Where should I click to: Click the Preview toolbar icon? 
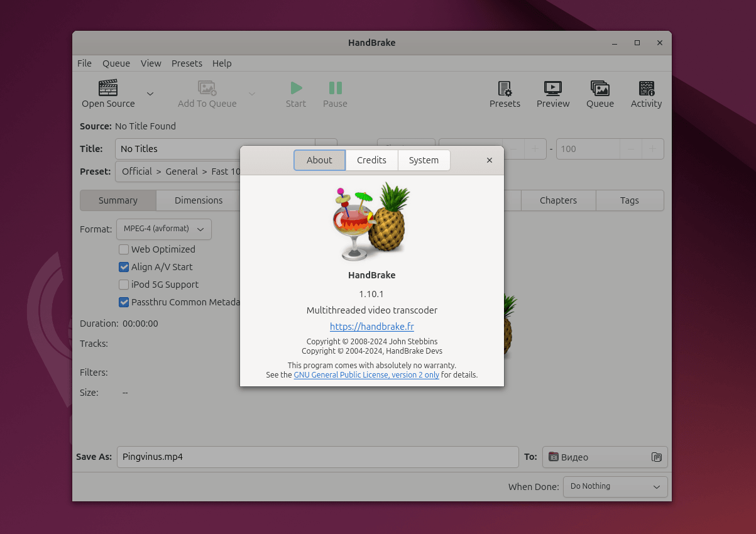click(x=552, y=88)
